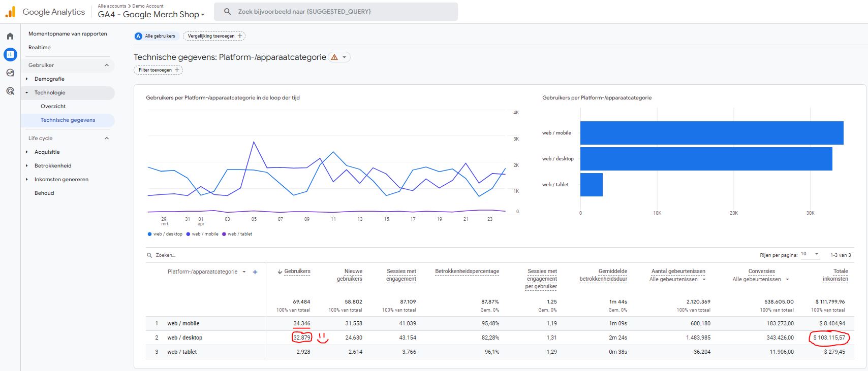This screenshot has height=371, width=868.
Task: Open the rows per page dropdown
Action: (x=810, y=254)
